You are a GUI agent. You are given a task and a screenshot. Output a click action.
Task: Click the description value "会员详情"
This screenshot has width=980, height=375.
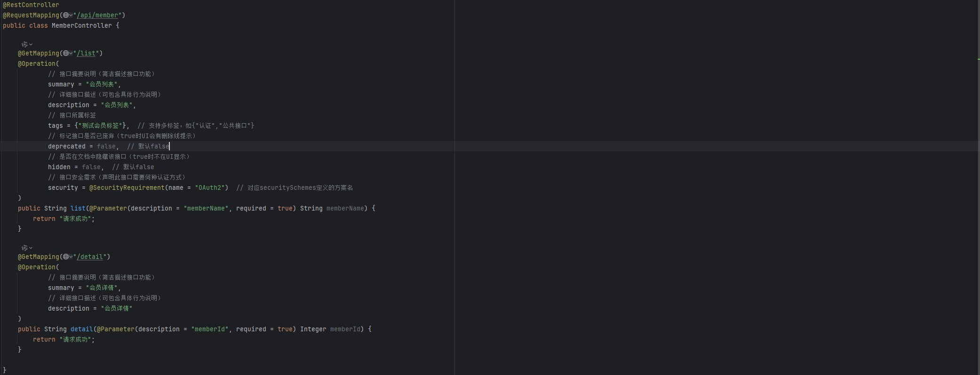click(x=116, y=308)
